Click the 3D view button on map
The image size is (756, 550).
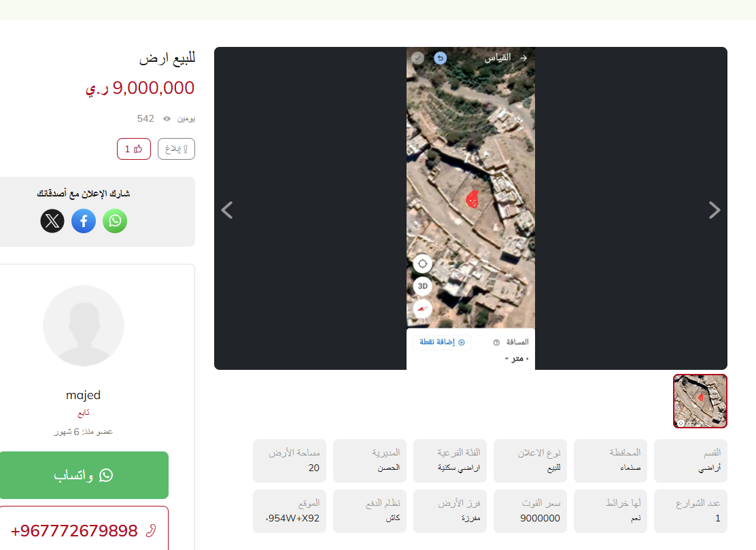(x=422, y=286)
